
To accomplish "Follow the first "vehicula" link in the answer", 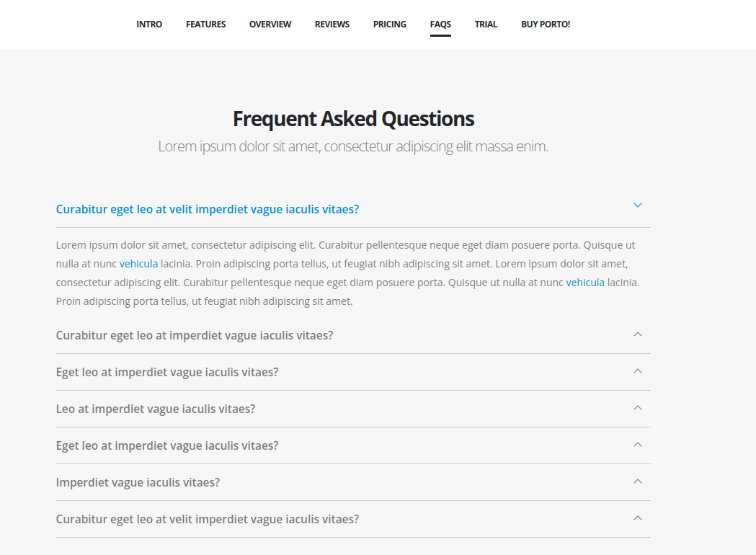I will pos(138,264).
